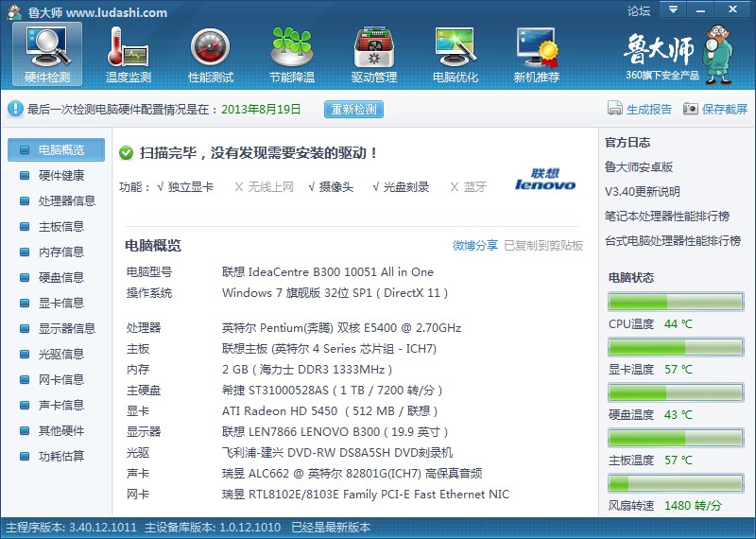Click ATI Radeon HD 5450 text

[x=330, y=411]
